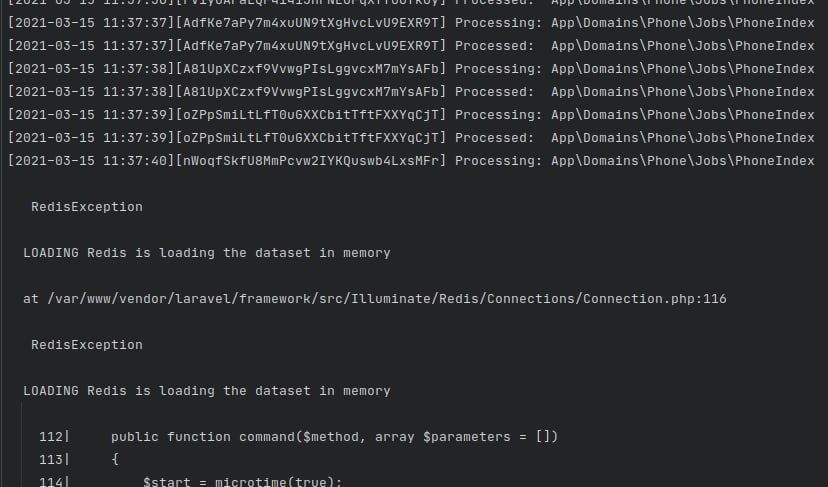828x487 pixels.
Task: Click the AdfKe7aPy7m4xuUN9tXgHvcLvU9EXR9T Processed log line
Action: click(411, 46)
